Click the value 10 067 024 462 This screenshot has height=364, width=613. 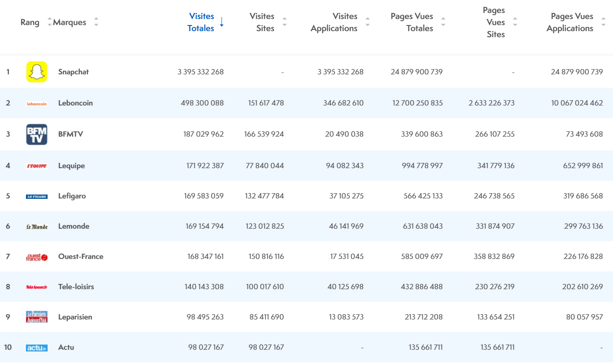pyautogui.click(x=577, y=103)
